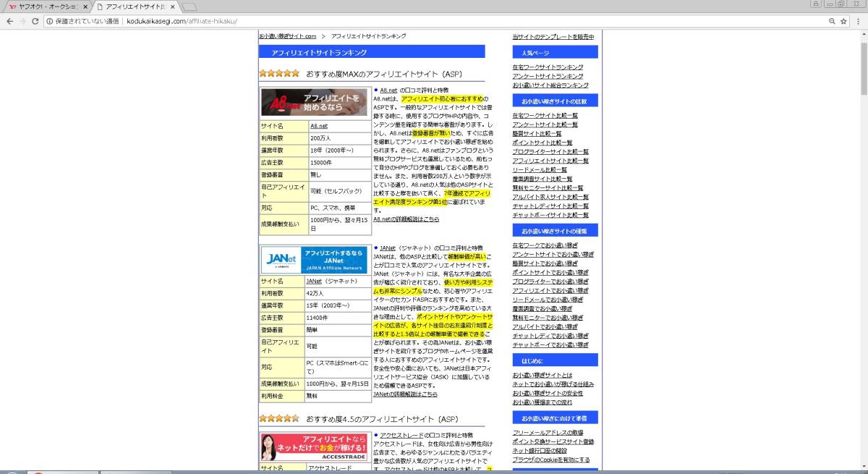This screenshot has width=868, height=474.
Task: Click the A8.net banner image
Action: [315, 103]
